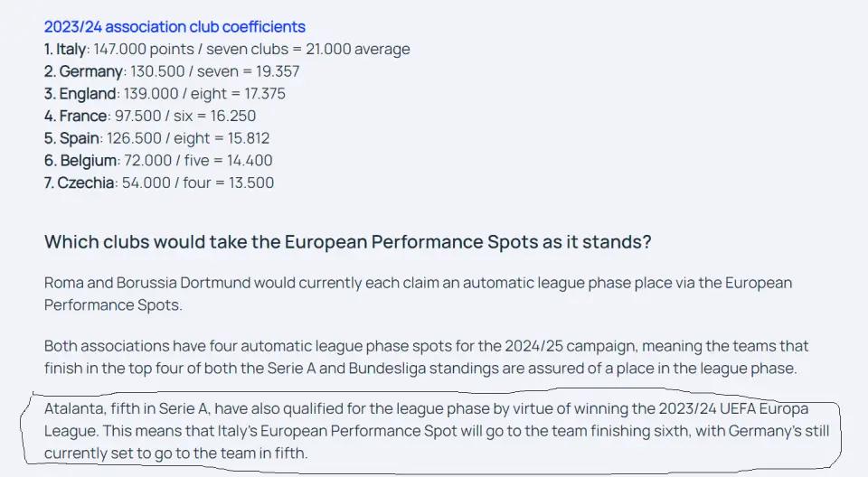
Task: Select the France list entry
Action: point(150,116)
